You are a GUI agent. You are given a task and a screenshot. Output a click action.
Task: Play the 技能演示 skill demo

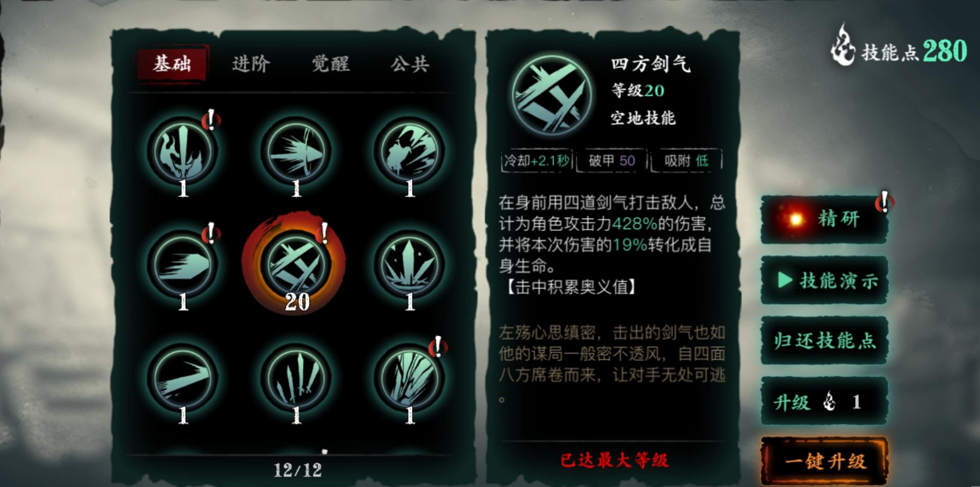click(824, 280)
